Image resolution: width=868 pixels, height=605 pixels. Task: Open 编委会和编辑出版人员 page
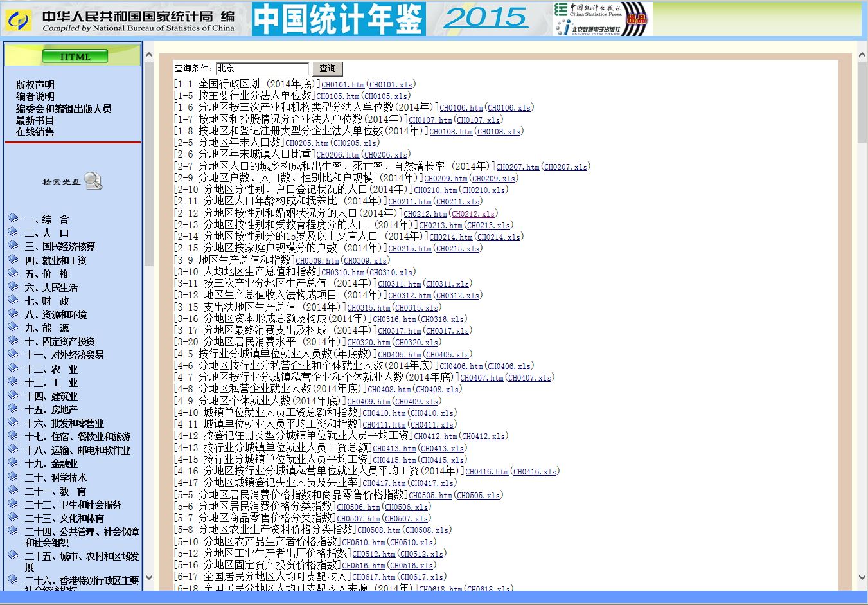point(64,109)
